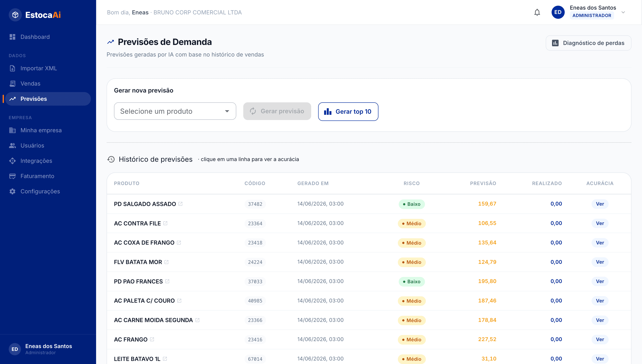Viewport: 642px width, 364px height.
Task: Click Médio risk badge for AC CONTRA FILE
Action: coord(411,223)
